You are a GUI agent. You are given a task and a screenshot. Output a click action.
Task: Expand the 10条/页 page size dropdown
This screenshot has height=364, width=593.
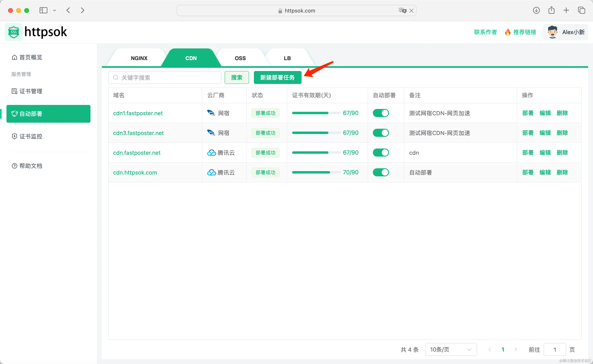451,349
